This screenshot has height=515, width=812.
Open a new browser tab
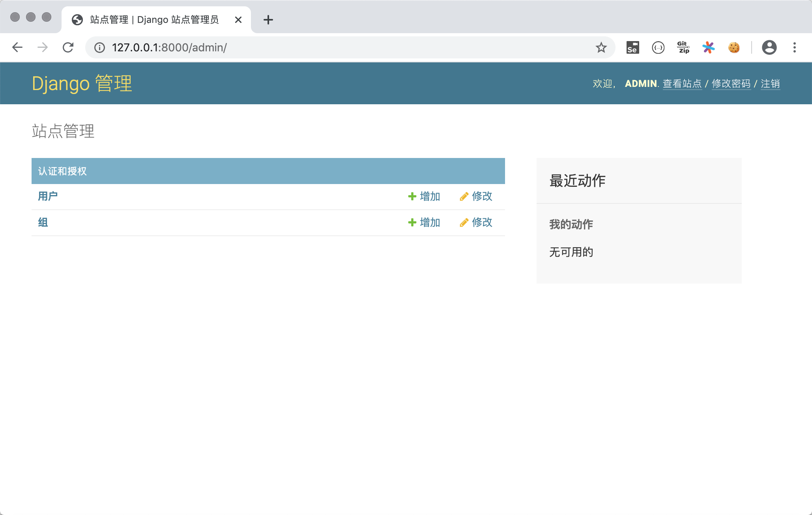[268, 19]
